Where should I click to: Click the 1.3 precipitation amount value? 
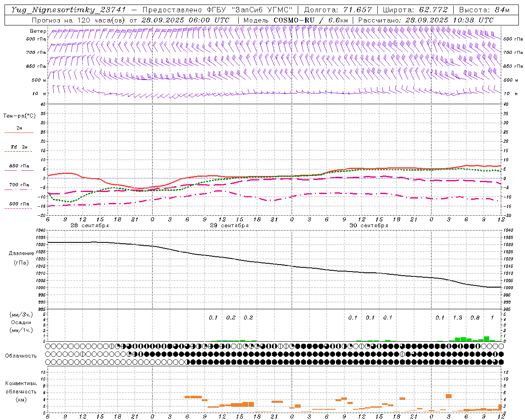457,317
